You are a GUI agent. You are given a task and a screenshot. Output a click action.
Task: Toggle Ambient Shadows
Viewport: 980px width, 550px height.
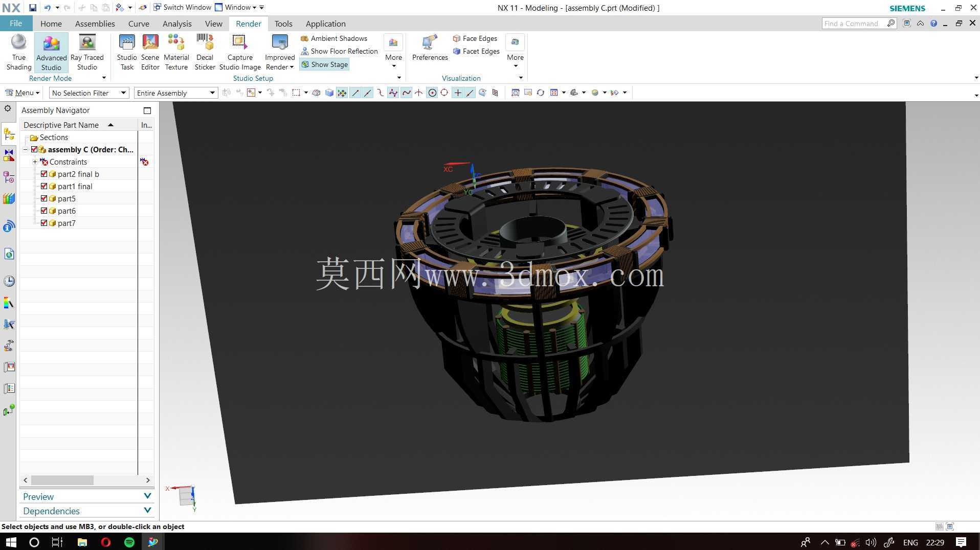click(x=333, y=38)
